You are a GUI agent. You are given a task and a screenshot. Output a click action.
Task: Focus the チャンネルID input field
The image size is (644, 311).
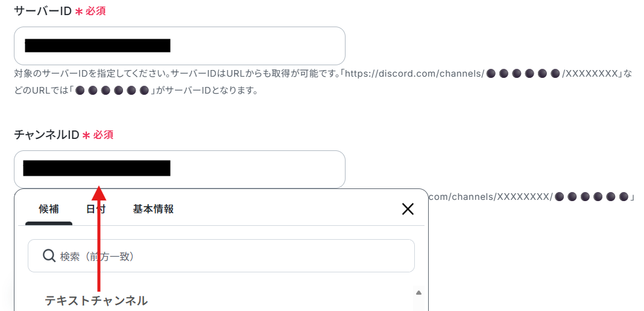tap(180, 169)
